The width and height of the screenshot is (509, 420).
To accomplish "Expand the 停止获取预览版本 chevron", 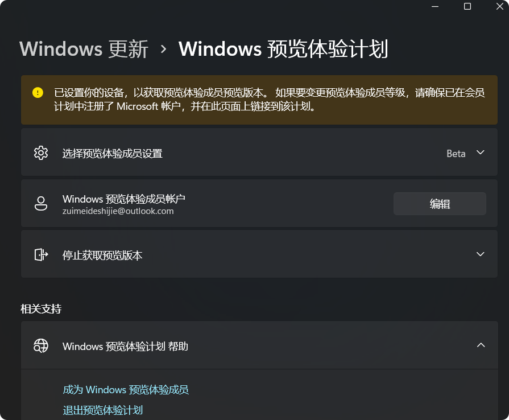I will pyautogui.click(x=481, y=254).
